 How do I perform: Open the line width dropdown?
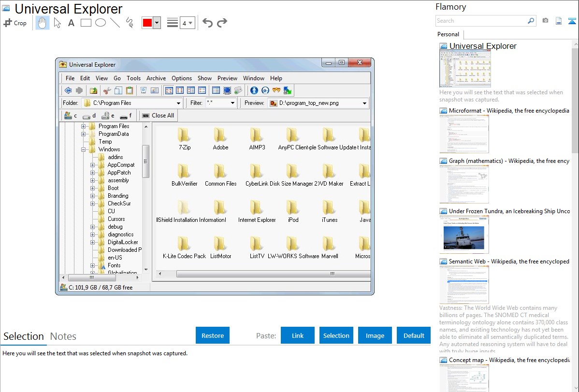tap(187, 23)
